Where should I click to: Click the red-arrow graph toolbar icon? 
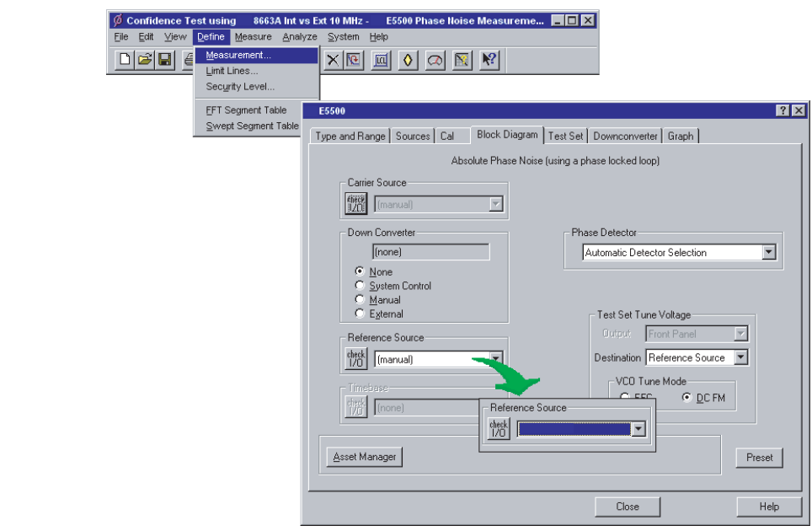[x=354, y=60]
